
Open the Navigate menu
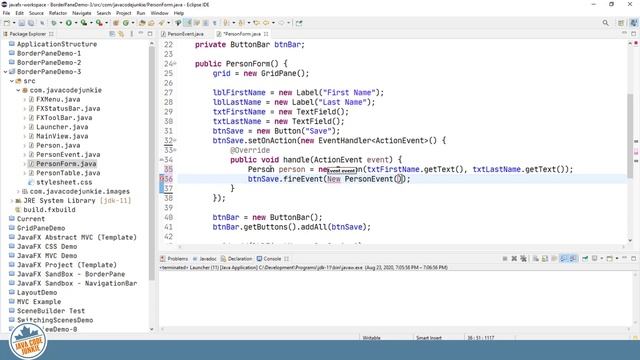click(82, 13)
